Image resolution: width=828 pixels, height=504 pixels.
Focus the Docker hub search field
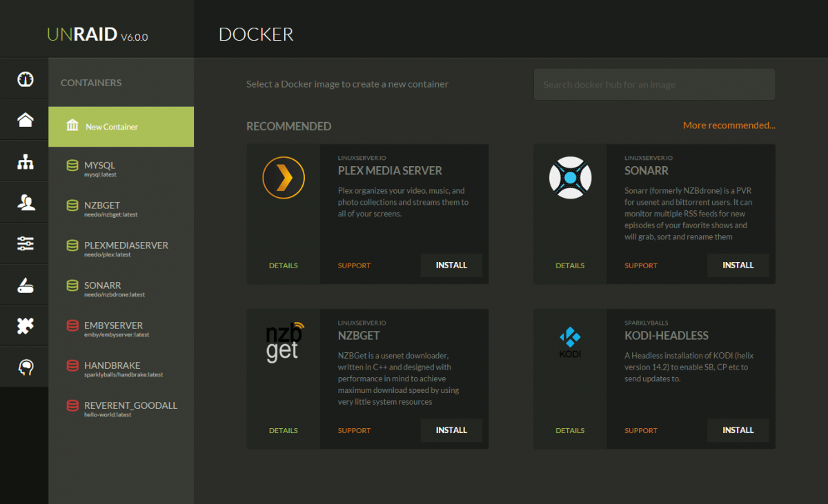tap(654, 85)
